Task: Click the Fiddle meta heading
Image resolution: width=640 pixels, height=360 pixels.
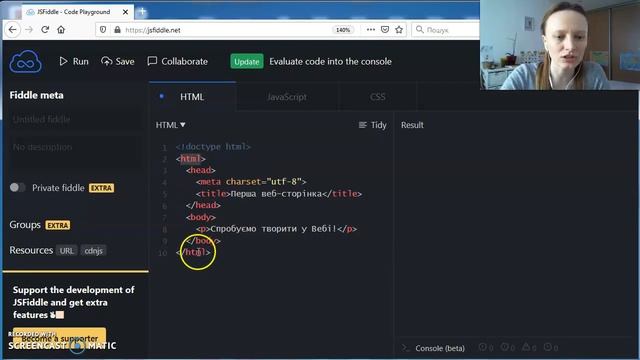Action: click(x=37, y=95)
